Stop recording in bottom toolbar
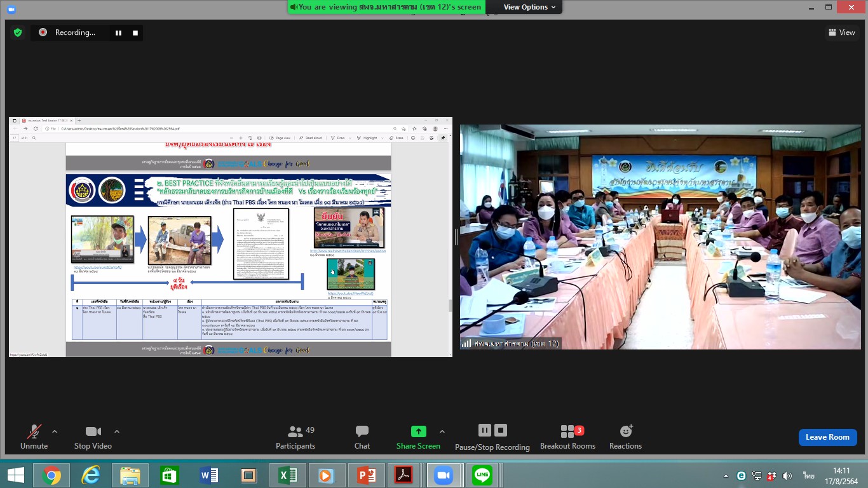 (x=501, y=430)
